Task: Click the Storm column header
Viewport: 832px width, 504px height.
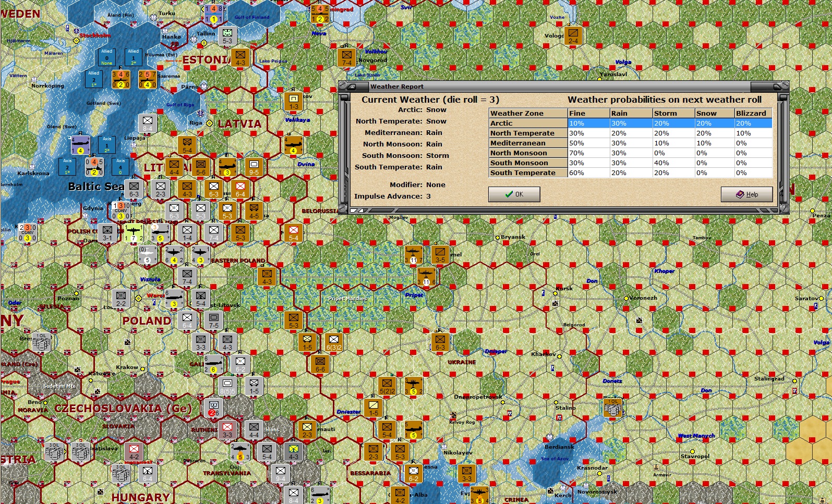Action: (673, 113)
